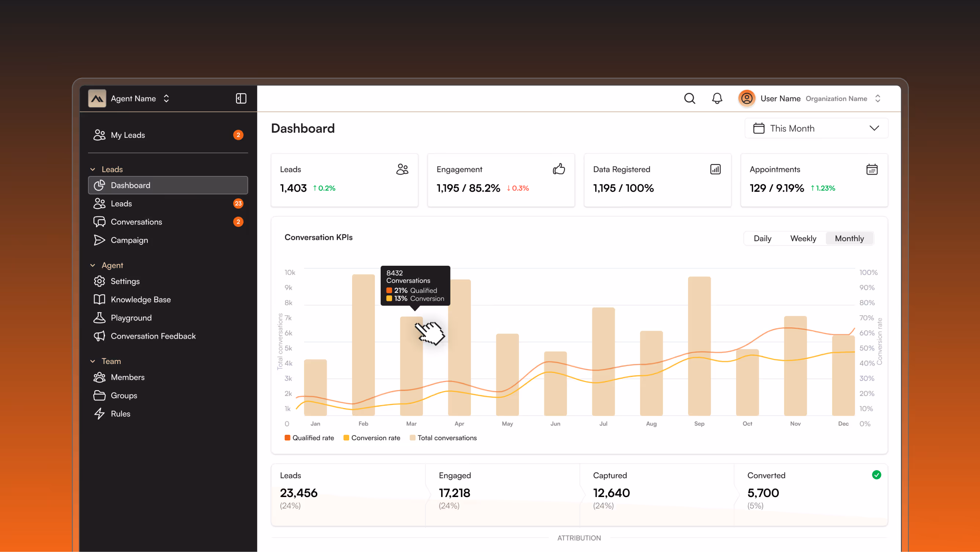Click the Appointments calendar icon
The height and width of the screenshot is (552, 980).
pos(871,169)
